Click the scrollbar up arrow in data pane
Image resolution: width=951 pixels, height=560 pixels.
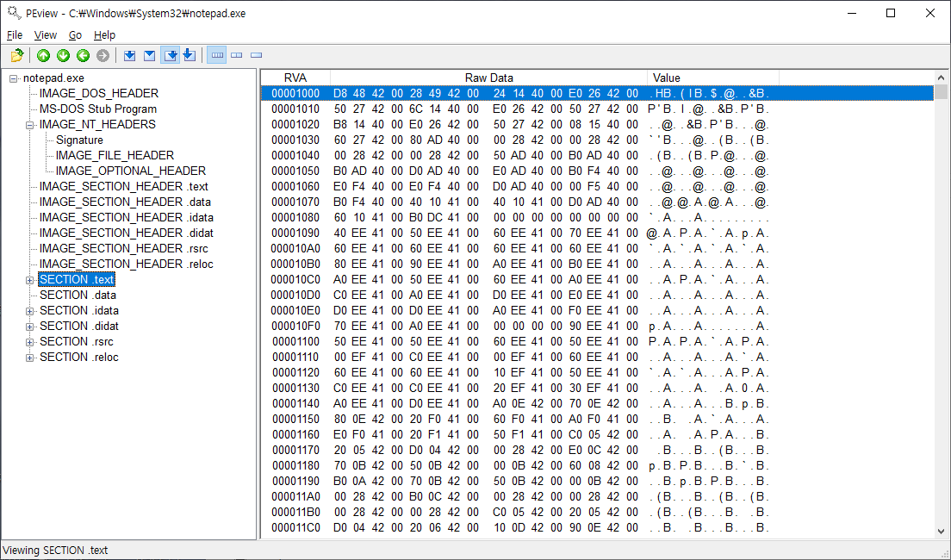point(941,78)
